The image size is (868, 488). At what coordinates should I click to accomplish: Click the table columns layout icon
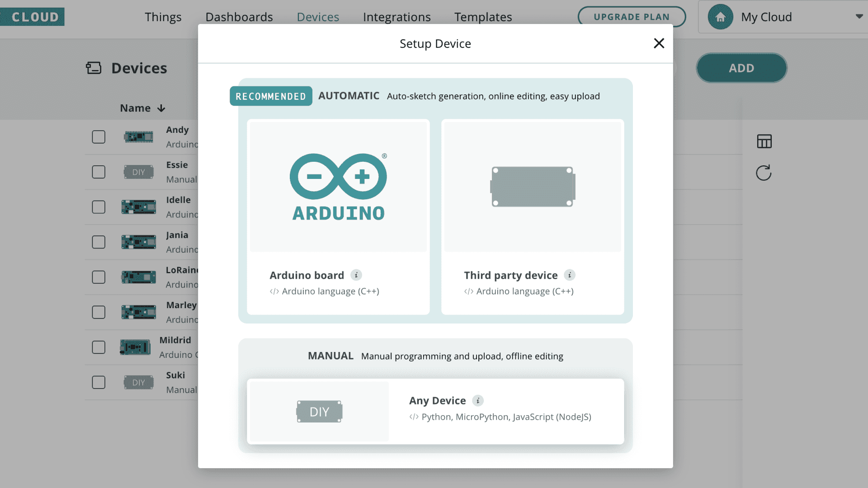pyautogui.click(x=764, y=141)
